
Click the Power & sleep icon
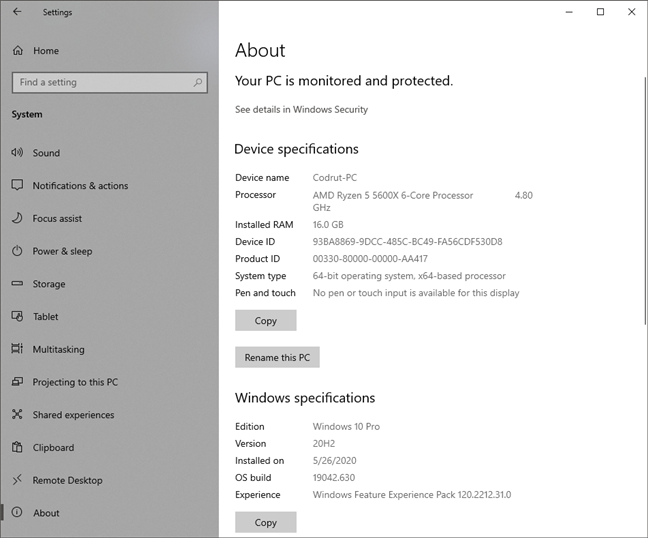(x=17, y=251)
